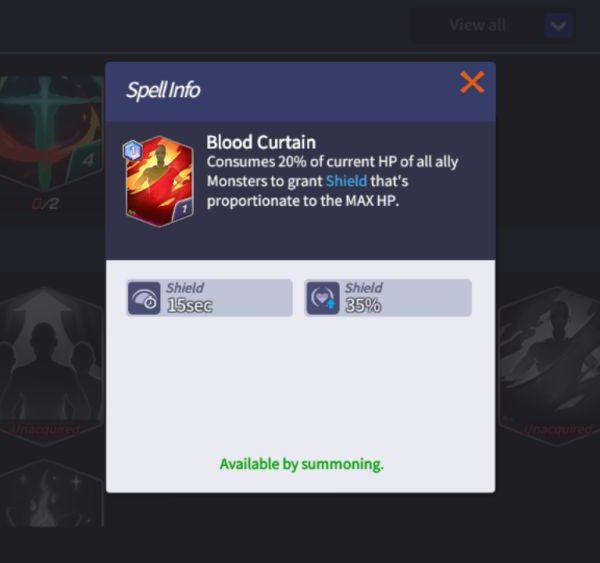The image size is (600, 563).
Task: Open the View all filter box
Action: pyautogui.click(x=493, y=25)
